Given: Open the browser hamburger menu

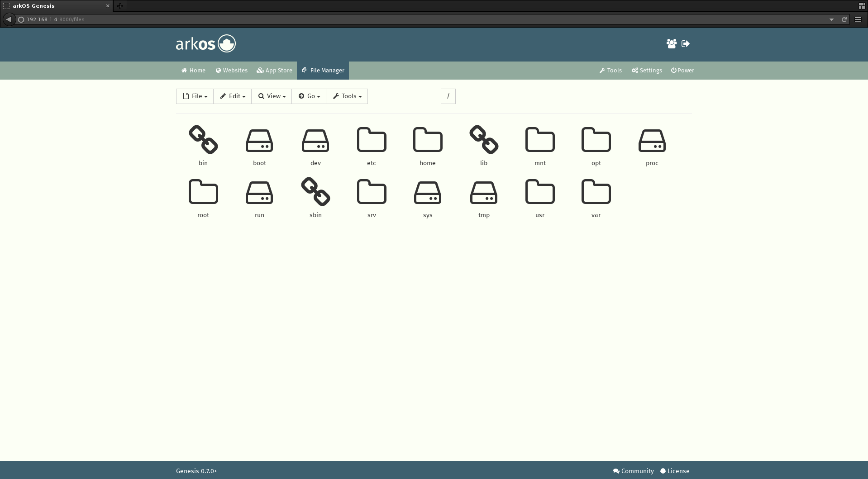Looking at the screenshot, I should 858,19.
